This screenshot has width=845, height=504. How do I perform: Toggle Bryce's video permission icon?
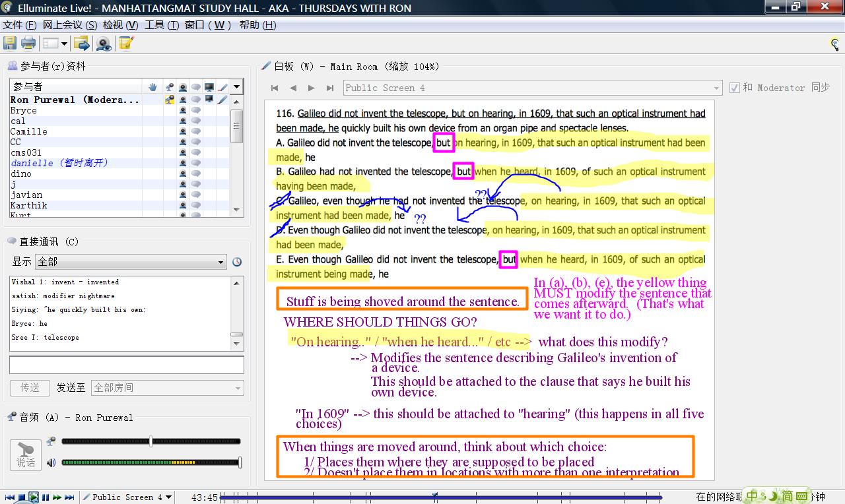click(183, 110)
